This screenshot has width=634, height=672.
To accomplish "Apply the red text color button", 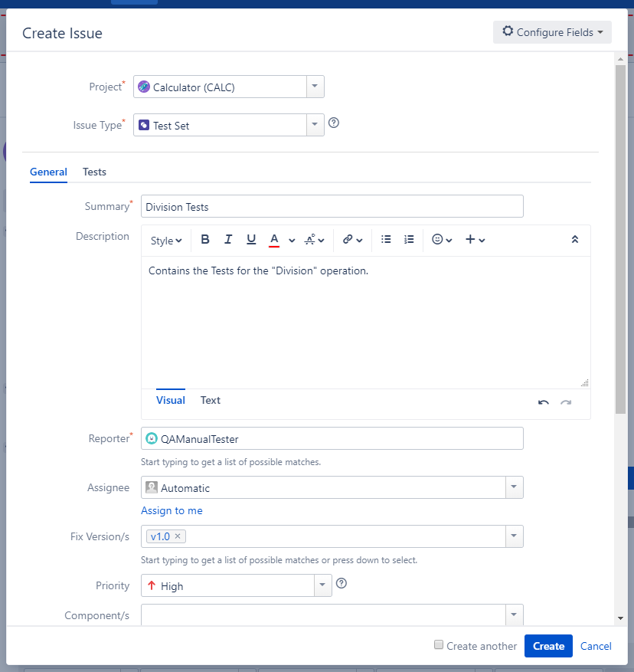I will point(274,240).
